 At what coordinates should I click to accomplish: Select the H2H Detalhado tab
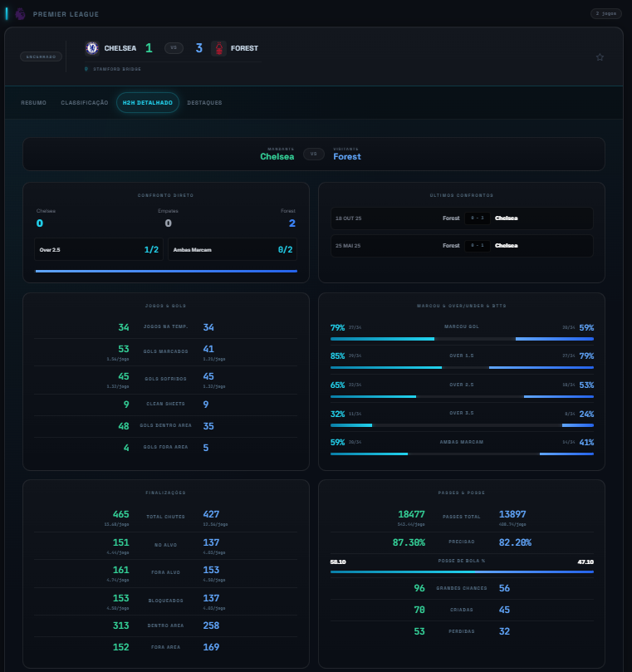click(148, 103)
